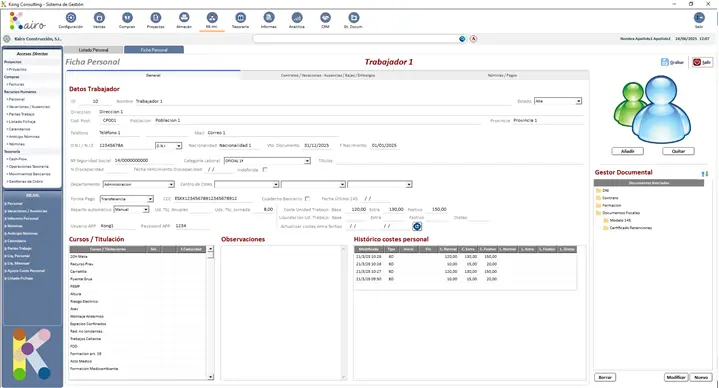This screenshot has width=719, height=388.
Task: Click the blue refresh icon for Actualizar costes
Action: tap(417, 226)
